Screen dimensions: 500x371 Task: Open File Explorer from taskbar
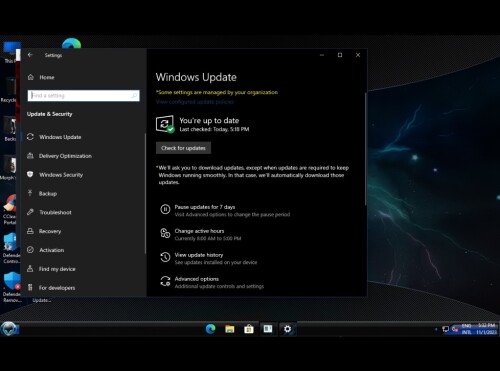point(230,329)
